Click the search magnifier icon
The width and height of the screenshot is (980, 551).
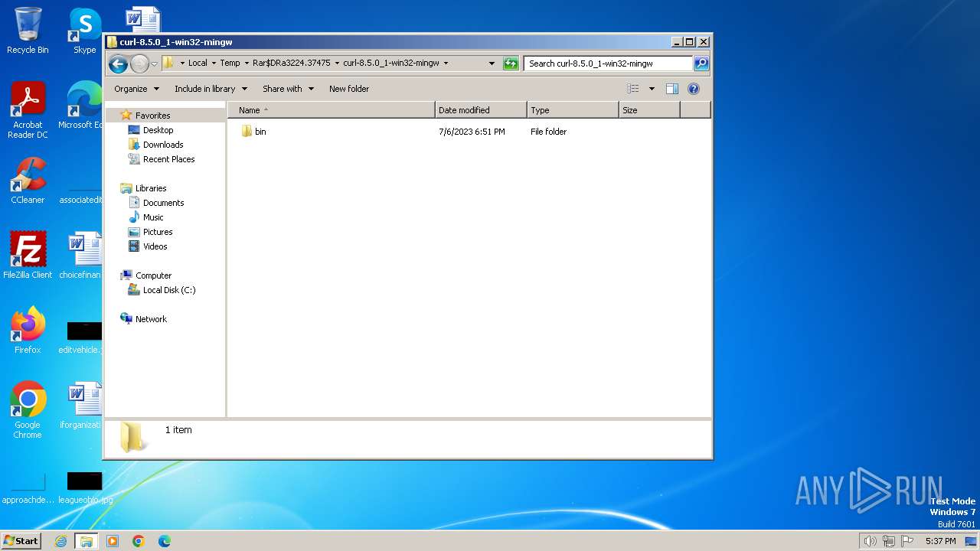click(701, 64)
